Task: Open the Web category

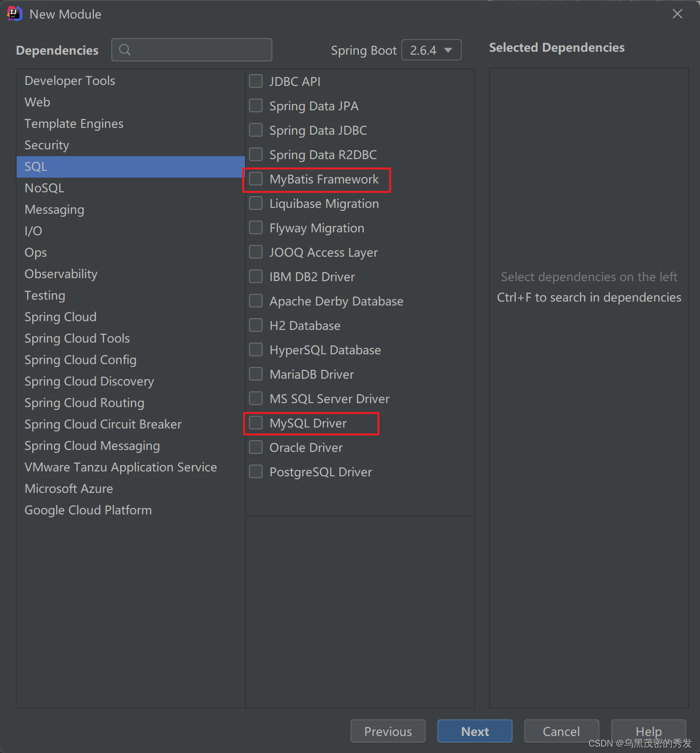Action: (x=131, y=102)
